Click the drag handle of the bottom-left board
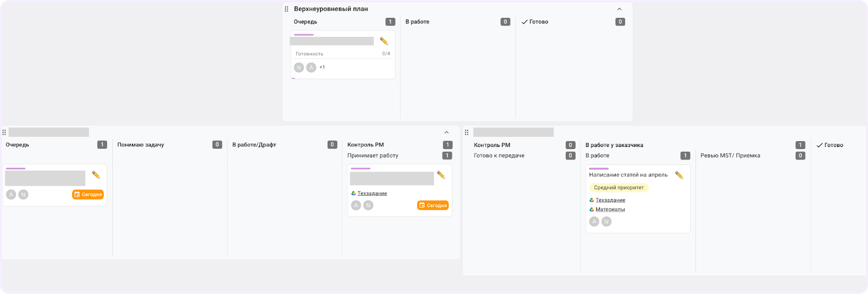The image size is (868, 294). tap(4, 132)
